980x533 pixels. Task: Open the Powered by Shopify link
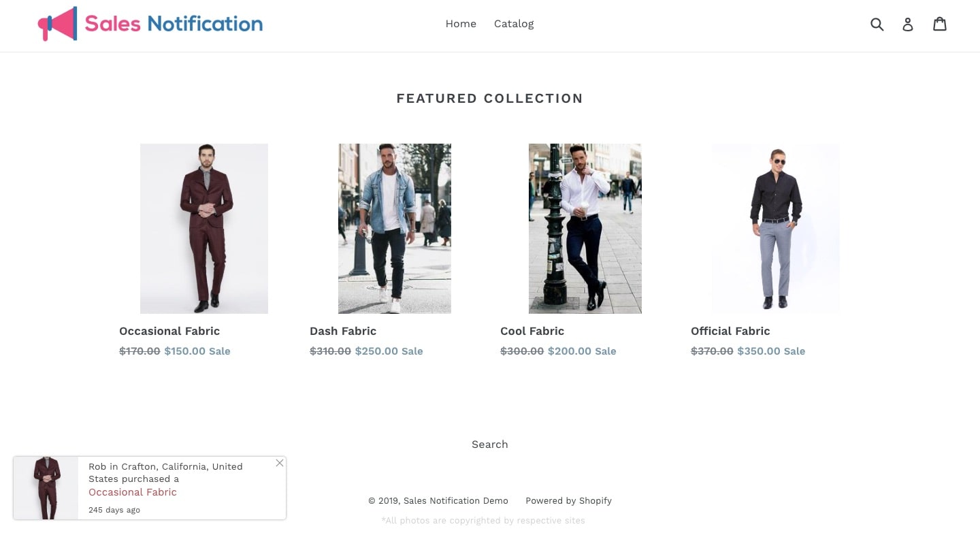click(568, 501)
